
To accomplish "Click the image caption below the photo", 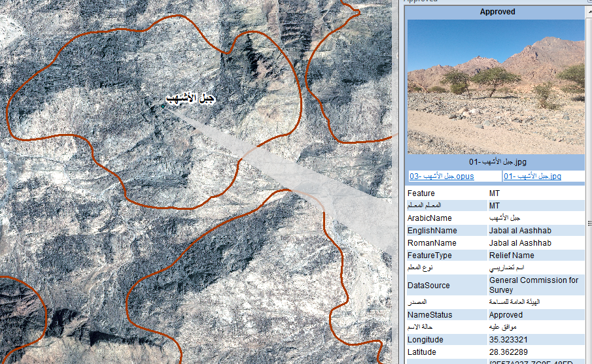I will point(497,162).
